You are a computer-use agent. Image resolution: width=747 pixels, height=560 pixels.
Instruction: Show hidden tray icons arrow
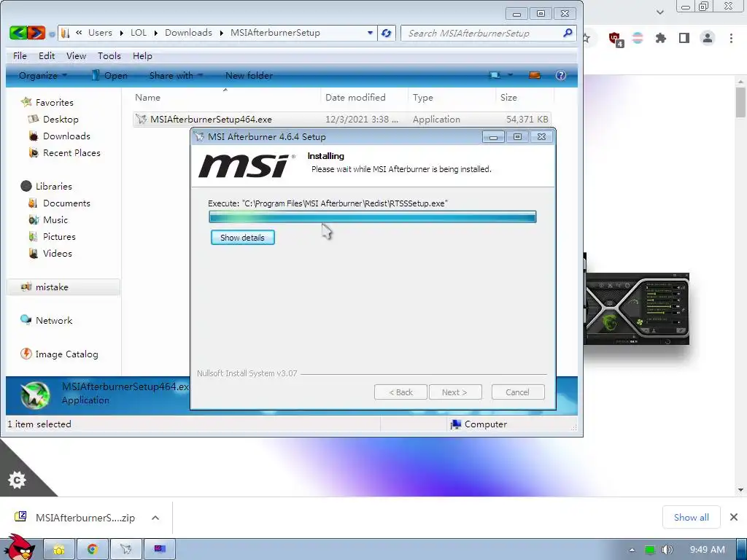pyautogui.click(x=632, y=550)
